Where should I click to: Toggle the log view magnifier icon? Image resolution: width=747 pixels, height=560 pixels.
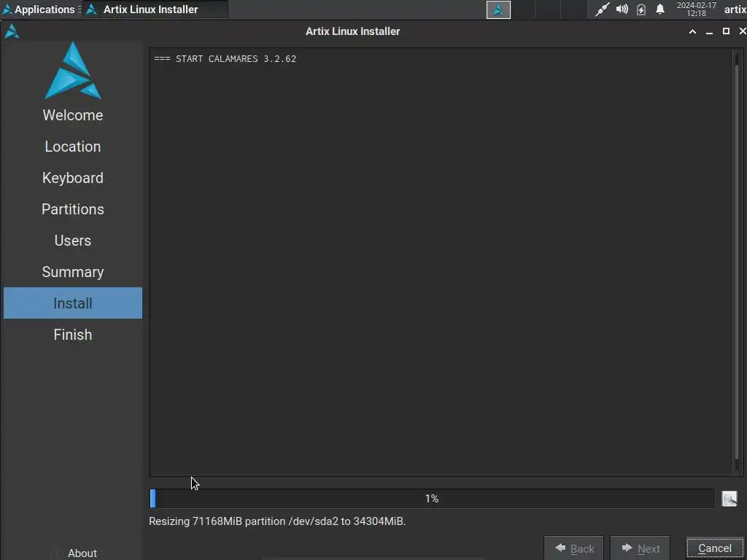(729, 499)
